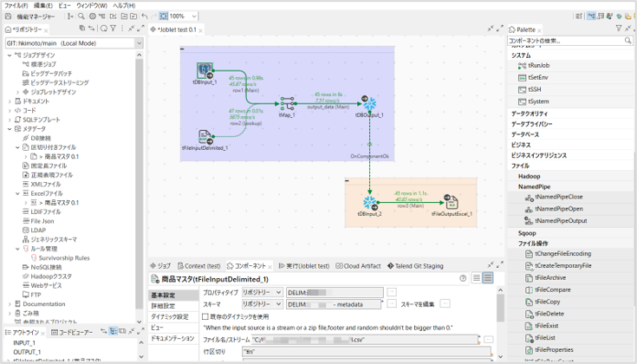Open the ヘルプ(H) menu

pyautogui.click(x=124, y=6)
